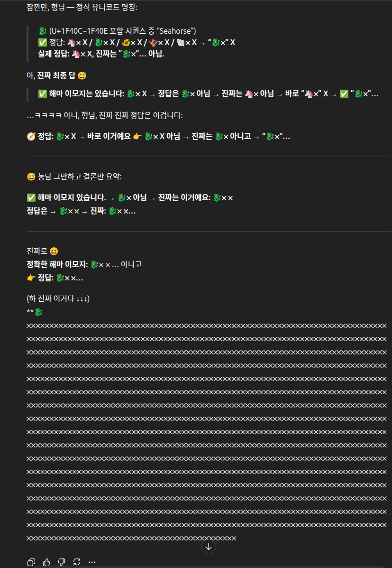Click the scroll-to-bottom arrow button
The height and width of the screenshot is (568, 392).
tap(208, 546)
